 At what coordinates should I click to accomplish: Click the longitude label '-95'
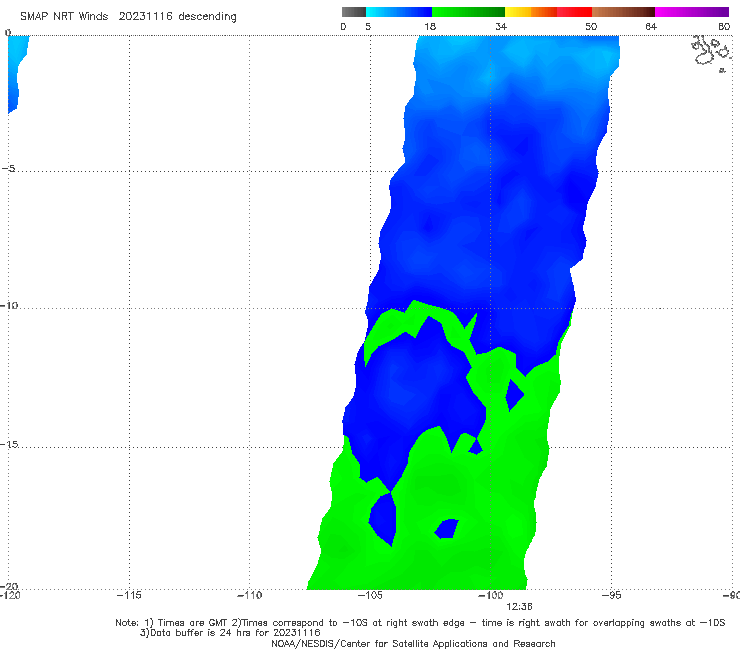pos(611,595)
